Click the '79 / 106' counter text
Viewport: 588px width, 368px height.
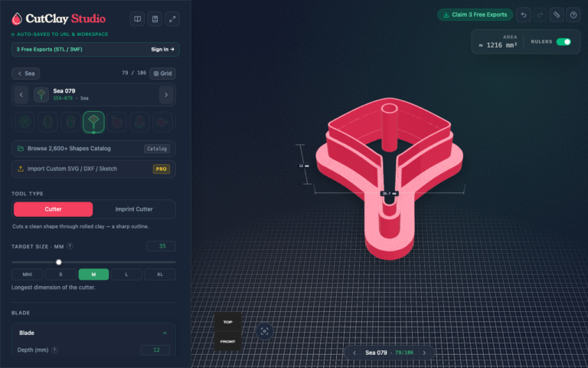pos(134,73)
